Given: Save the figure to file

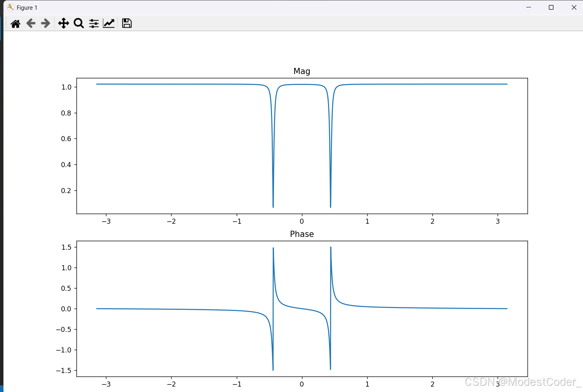Looking at the screenshot, I should point(127,24).
